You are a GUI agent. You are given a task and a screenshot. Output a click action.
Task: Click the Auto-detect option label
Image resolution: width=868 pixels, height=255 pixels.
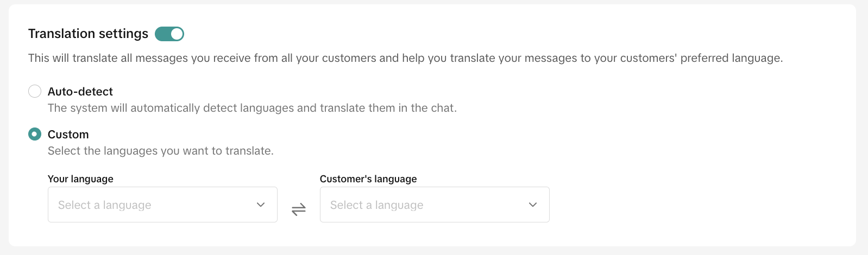point(80,92)
